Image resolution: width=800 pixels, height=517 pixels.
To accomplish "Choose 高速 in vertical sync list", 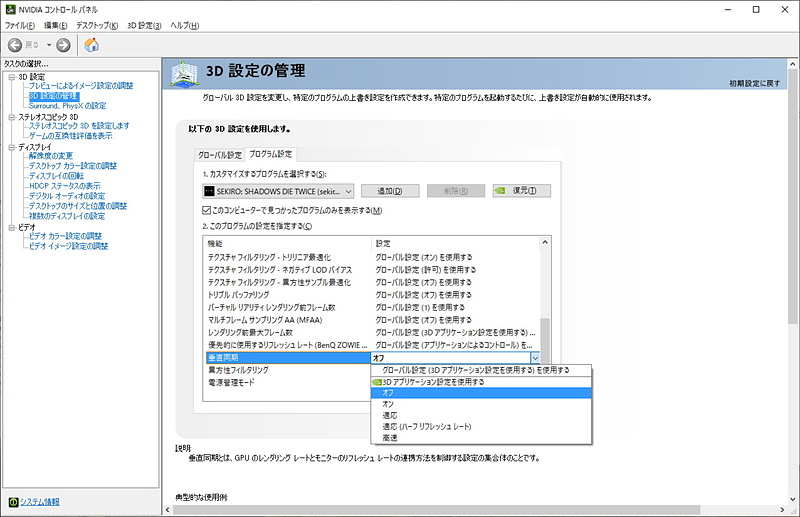I will 481,438.
